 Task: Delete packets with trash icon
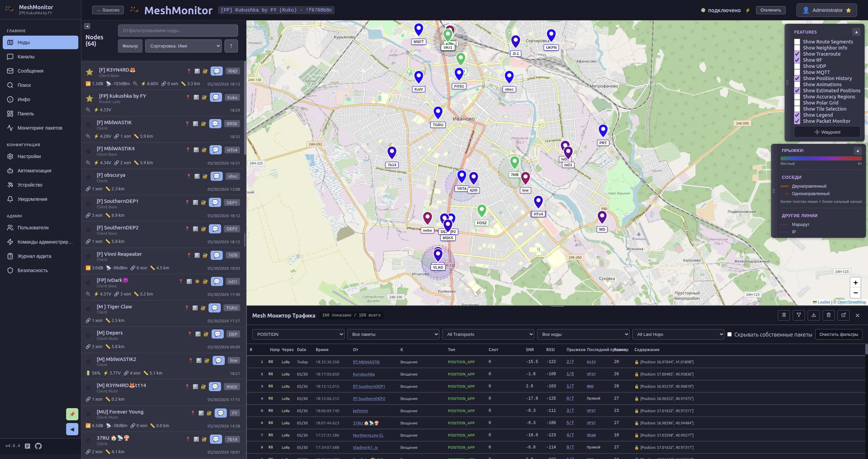(829, 315)
